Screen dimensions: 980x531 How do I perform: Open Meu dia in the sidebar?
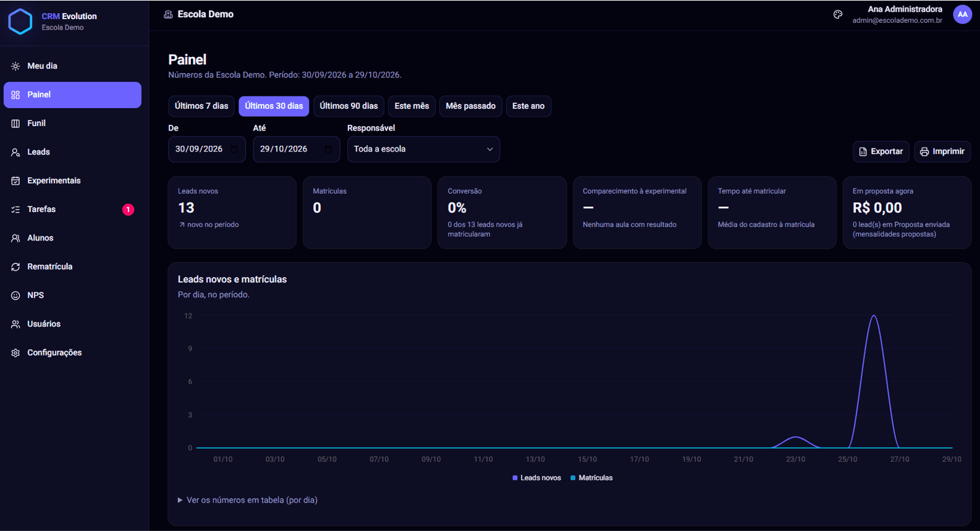(x=72, y=66)
